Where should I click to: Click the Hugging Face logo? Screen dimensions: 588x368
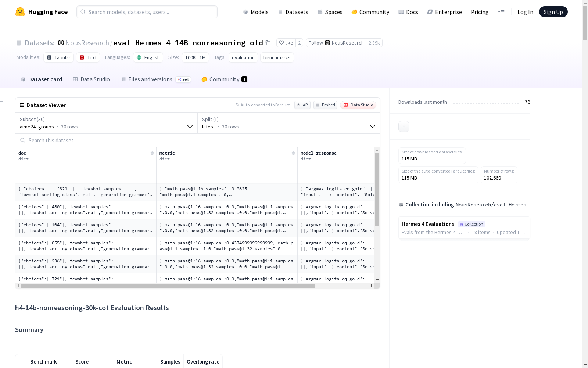(42, 12)
